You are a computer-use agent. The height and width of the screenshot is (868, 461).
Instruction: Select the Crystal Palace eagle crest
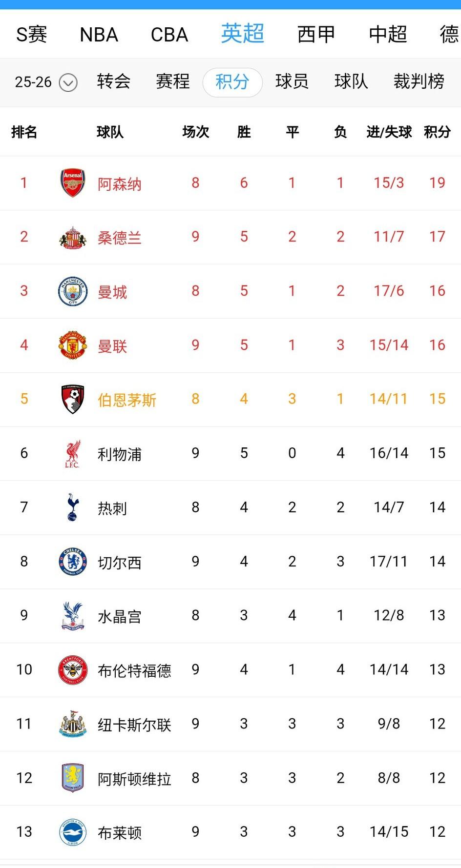(x=72, y=616)
